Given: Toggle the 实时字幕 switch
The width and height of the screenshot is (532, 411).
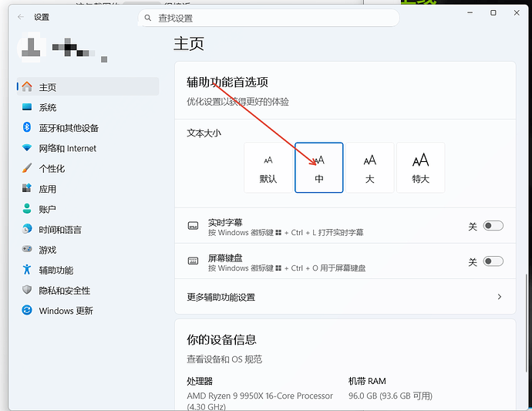Looking at the screenshot, I should click(x=493, y=226).
